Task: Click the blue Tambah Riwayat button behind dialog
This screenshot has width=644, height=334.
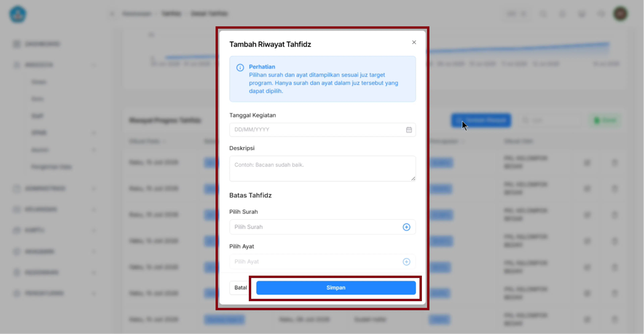Action: (481, 120)
